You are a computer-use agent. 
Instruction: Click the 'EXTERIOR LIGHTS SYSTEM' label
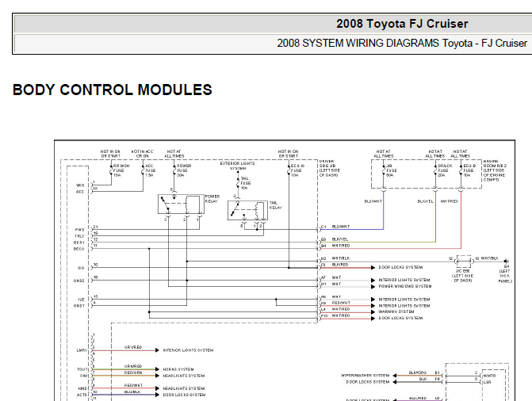[238, 166]
